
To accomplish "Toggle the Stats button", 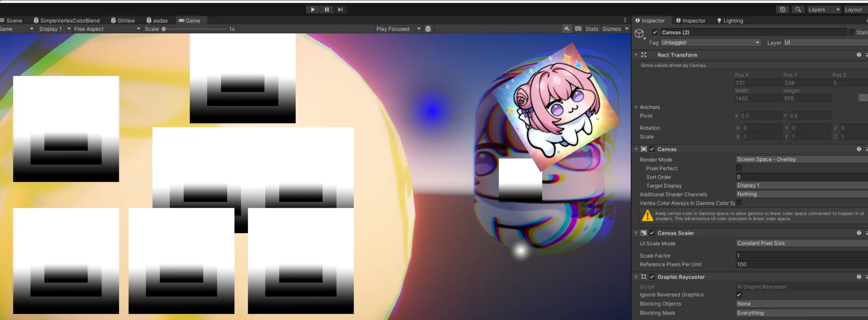I will click(592, 29).
